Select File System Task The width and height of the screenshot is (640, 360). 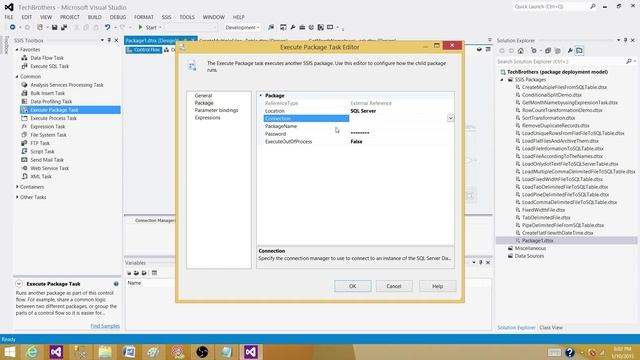48,135
